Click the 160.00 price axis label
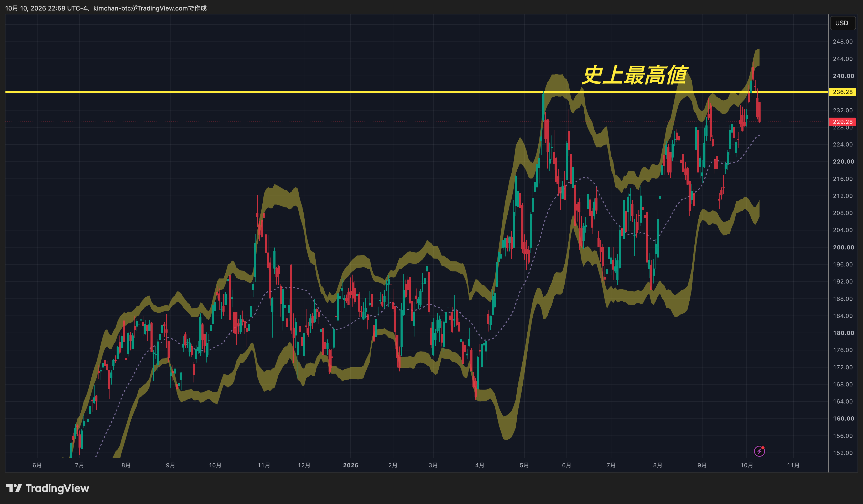 coord(843,418)
